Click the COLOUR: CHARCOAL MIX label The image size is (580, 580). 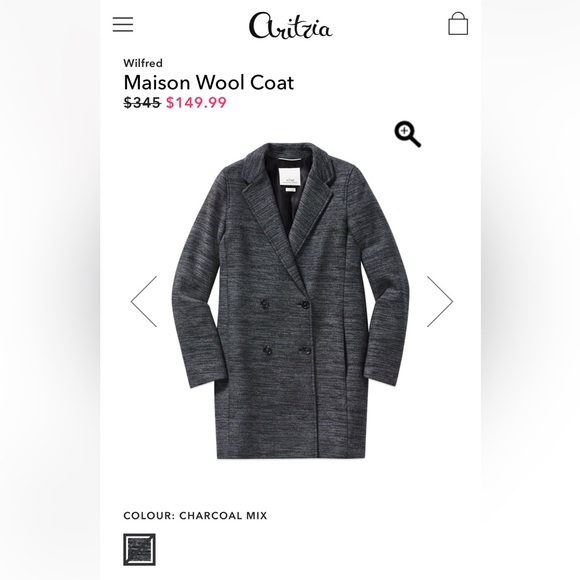(x=195, y=515)
